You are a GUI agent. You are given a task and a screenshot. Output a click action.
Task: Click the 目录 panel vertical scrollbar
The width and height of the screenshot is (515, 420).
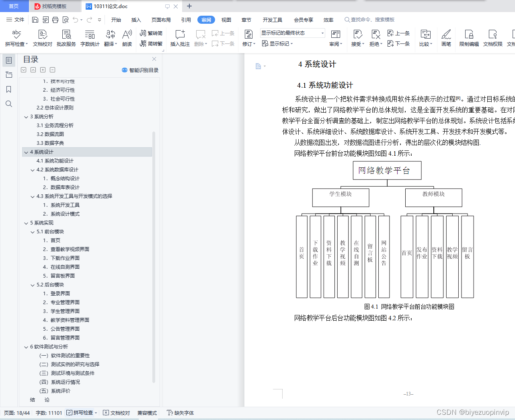[154, 257]
